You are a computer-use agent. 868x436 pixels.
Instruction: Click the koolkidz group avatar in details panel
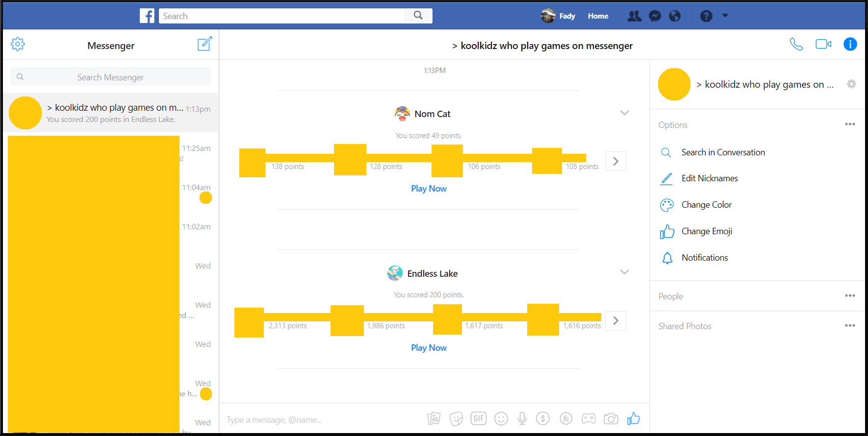[674, 84]
